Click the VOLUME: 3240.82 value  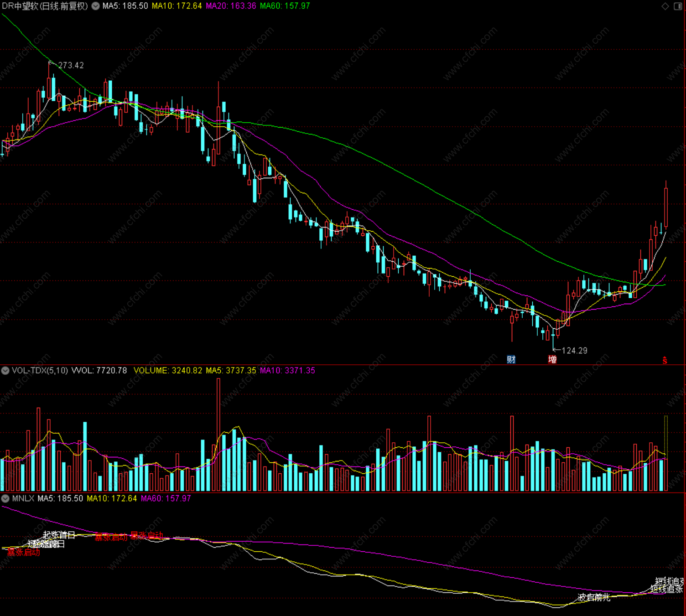(168, 370)
